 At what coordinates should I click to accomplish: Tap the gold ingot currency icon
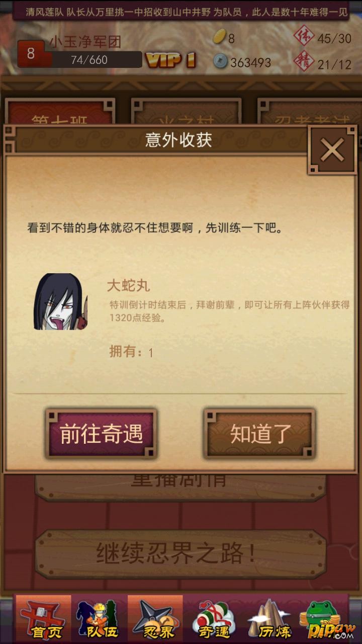220,37
